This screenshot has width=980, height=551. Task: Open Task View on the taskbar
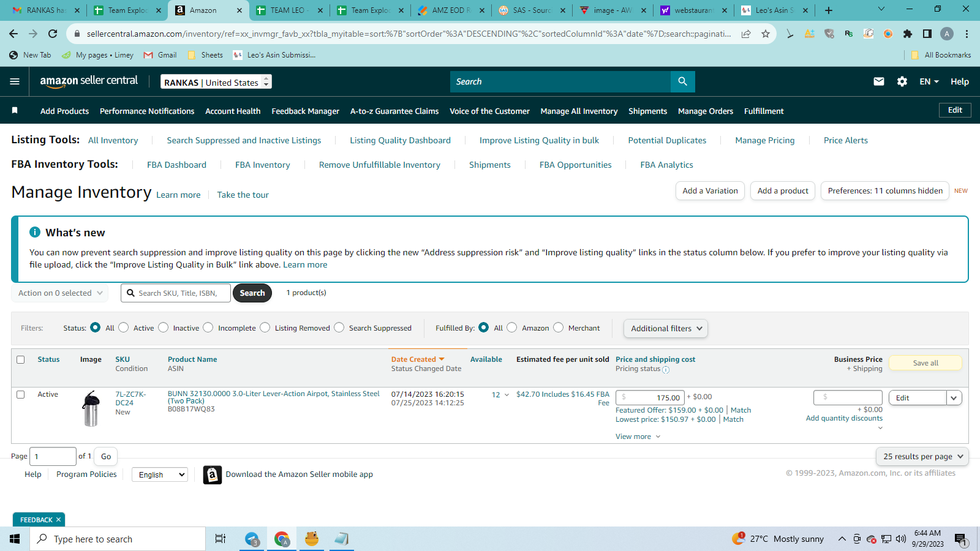pos(221,539)
